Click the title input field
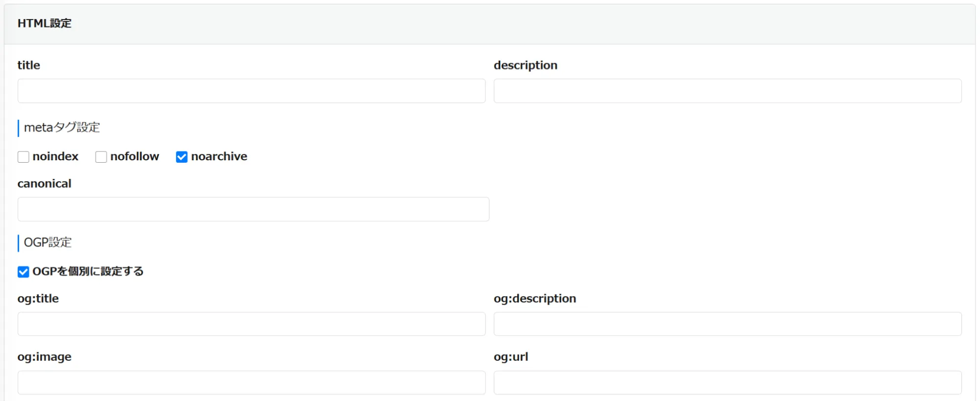The height and width of the screenshot is (401, 980). click(251, 91)
